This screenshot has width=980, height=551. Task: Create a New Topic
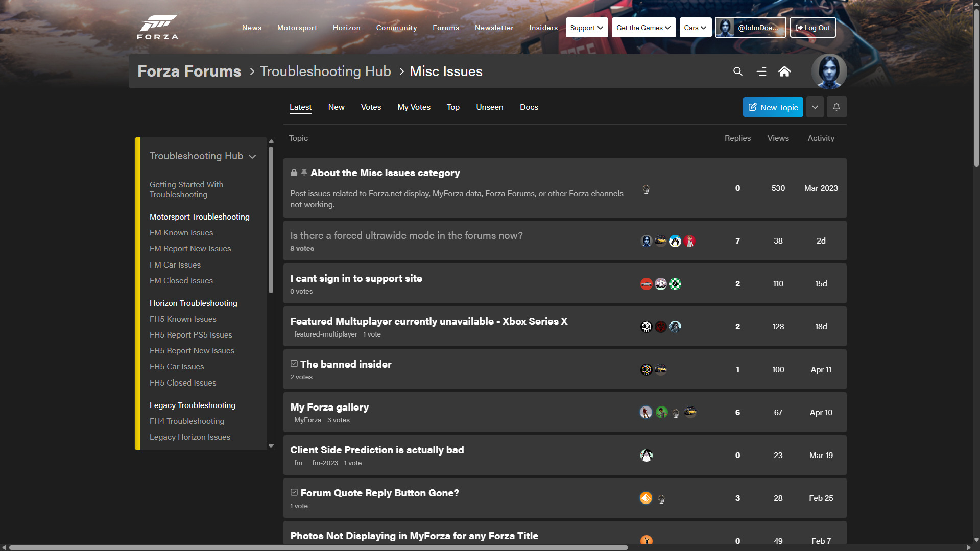coord(773,107)
